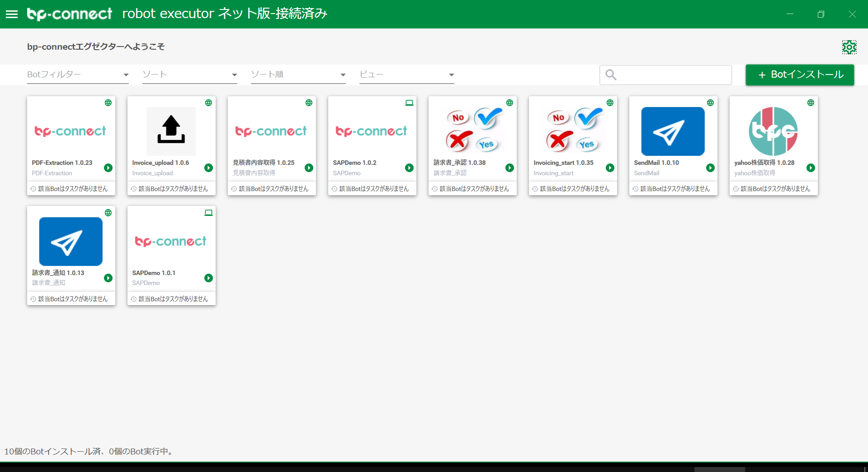Click globe icon on yahoo株価取得 card

coord(811,103)
